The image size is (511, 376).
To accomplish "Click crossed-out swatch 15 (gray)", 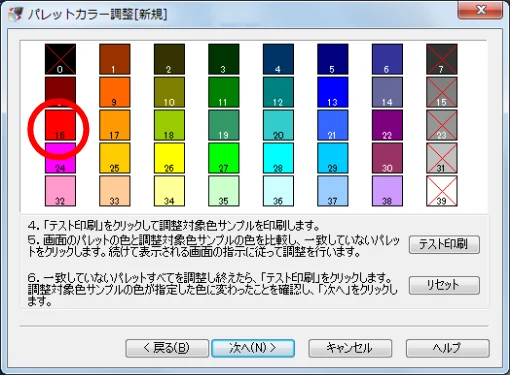I will pyautogui.click(x=442, y=92).
